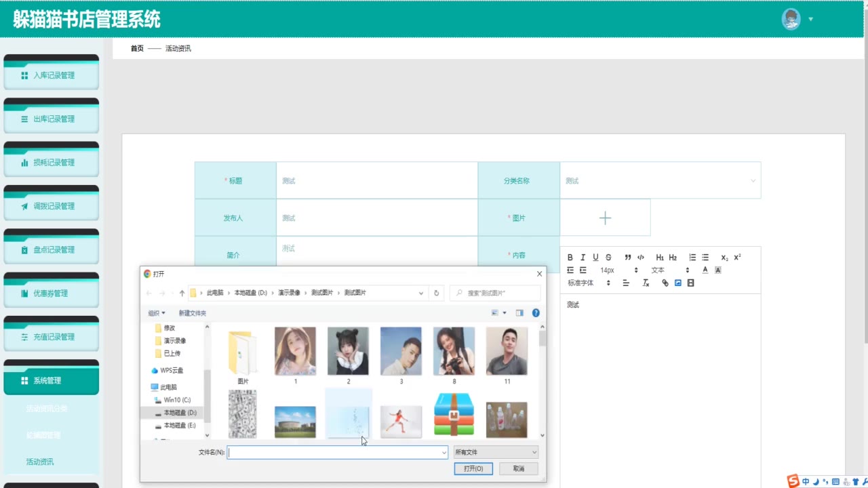Apply Heading 2 style
The width and height of the screenshot is (868, 488).
point(673,258)
